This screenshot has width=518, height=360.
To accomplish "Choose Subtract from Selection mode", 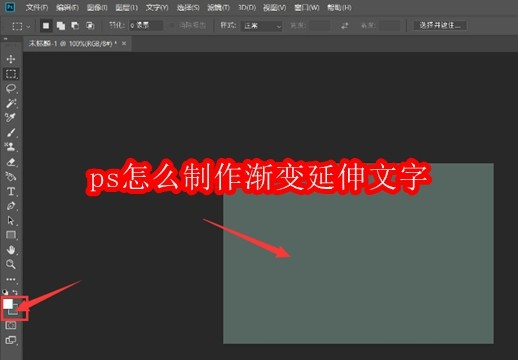I will (x=75, y=26).
